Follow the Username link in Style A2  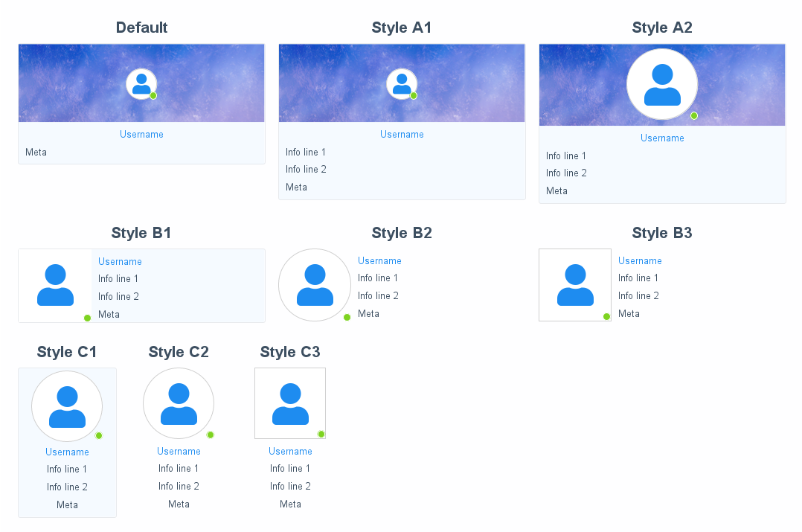point(662,138)
